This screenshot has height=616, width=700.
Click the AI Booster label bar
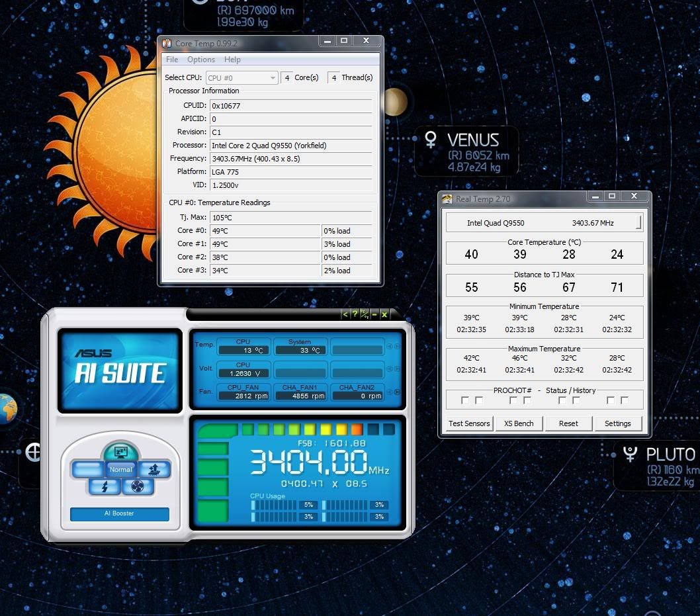(x=120, y=513)
